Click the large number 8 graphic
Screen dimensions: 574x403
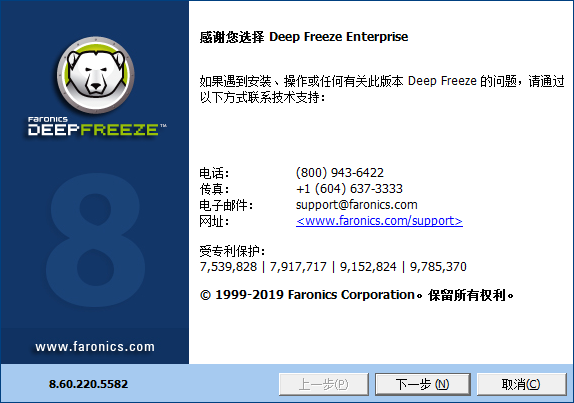tap(95, 240)
